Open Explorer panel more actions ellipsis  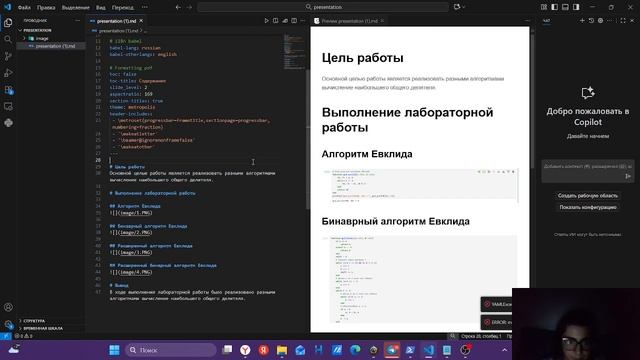coord(78,20)
